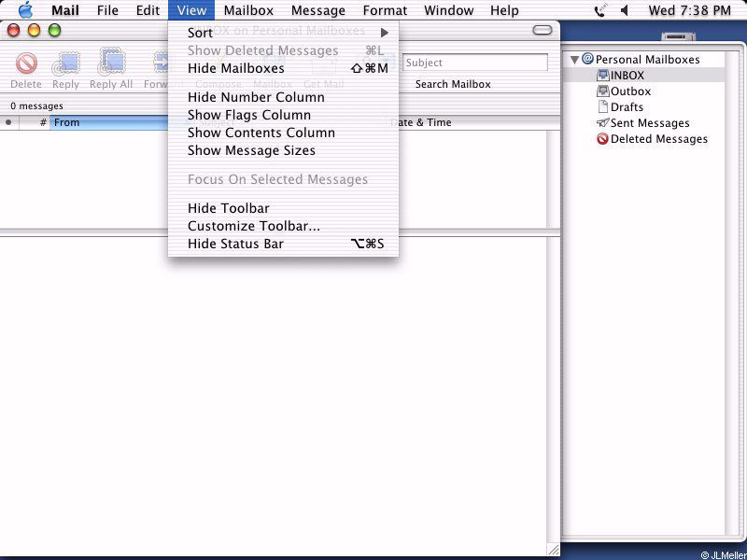Viewport: 747px width, 560px height.
Task: Open the File menu
Action: tap(107, 10)
